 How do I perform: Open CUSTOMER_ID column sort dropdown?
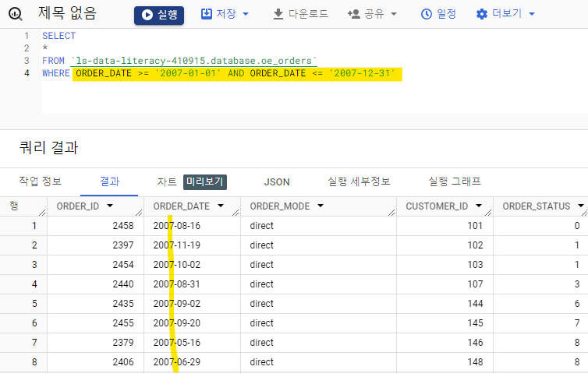(x=479, y=206)
